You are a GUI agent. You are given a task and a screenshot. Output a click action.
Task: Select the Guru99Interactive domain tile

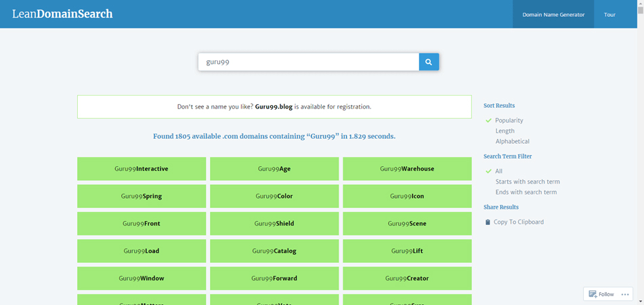click(142, 169)
